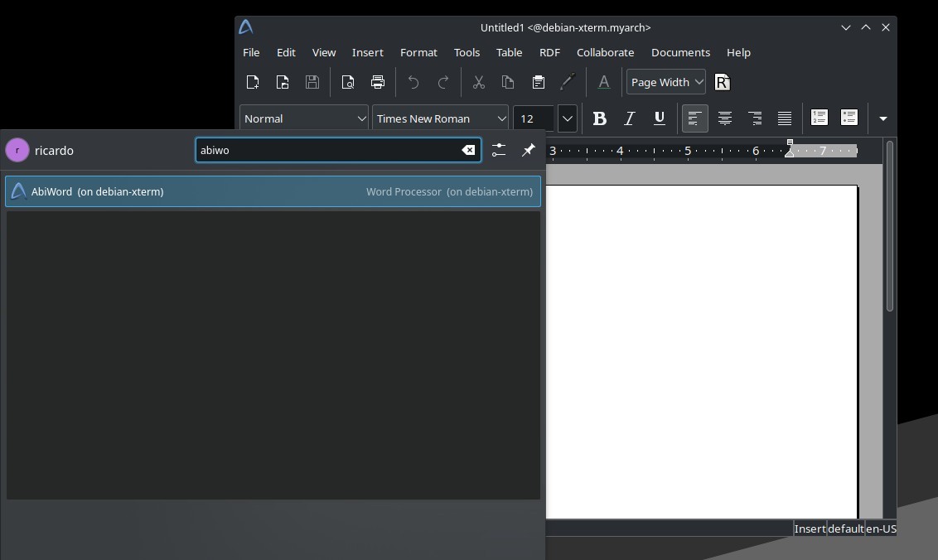Open the Format menu

[418, 53]
